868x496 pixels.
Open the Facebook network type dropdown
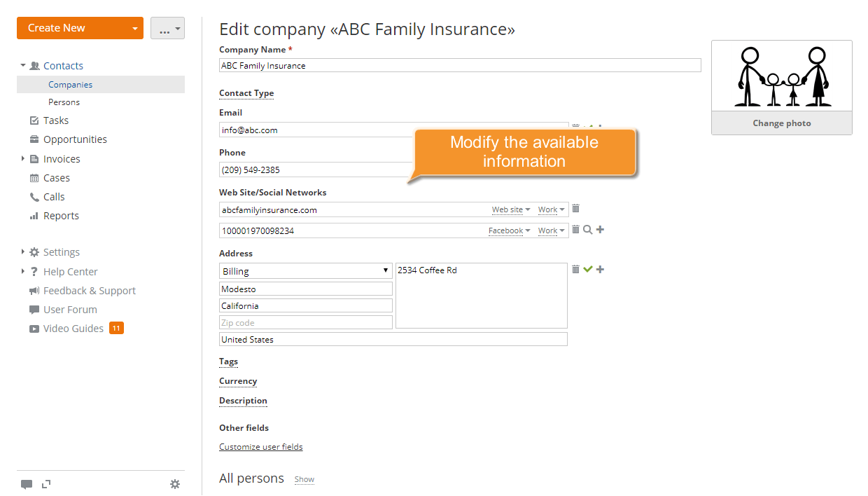tap(509, 230)
